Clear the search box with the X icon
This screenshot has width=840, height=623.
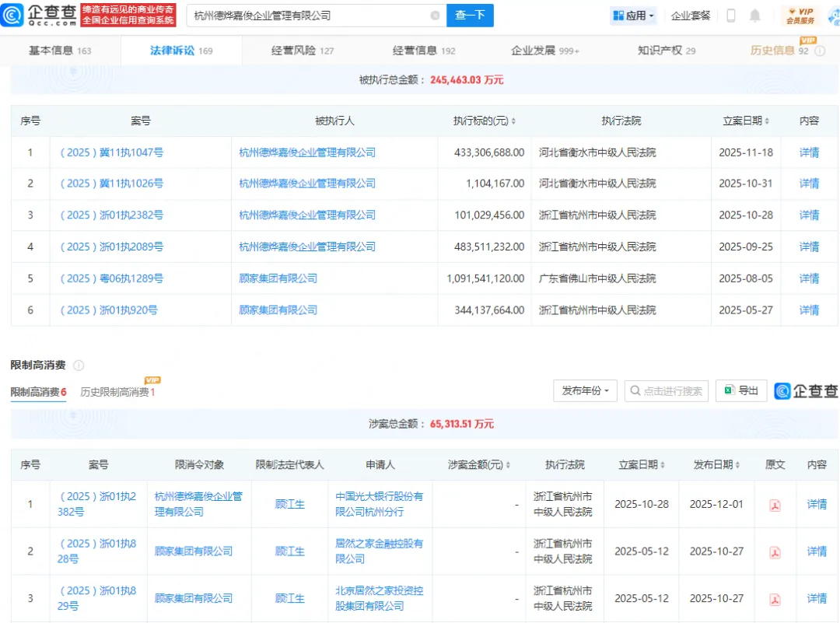[435, 16]
